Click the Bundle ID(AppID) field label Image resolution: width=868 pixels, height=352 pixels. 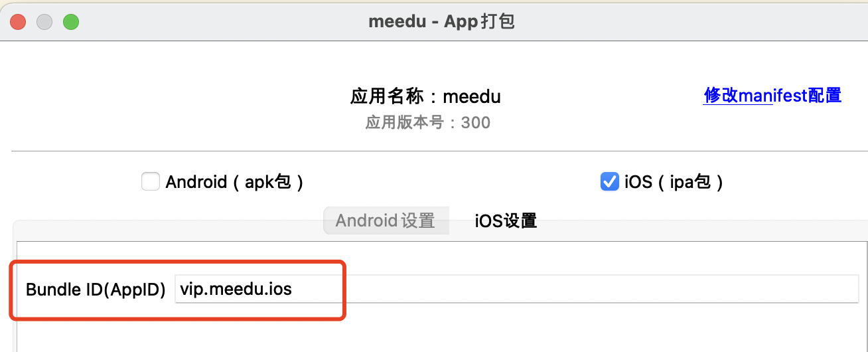click(96, 290)
